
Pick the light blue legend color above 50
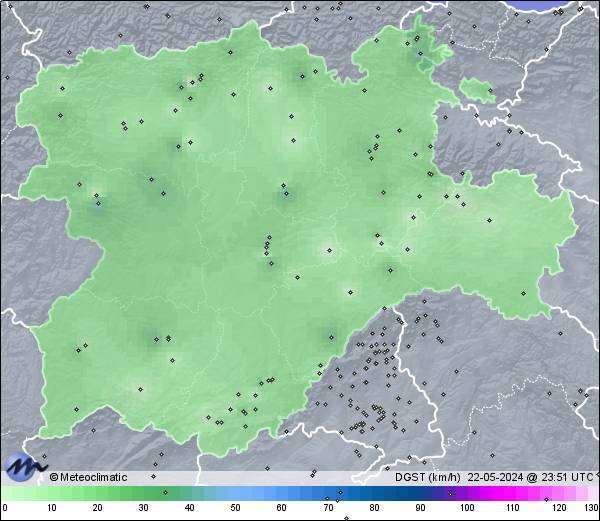coord(235,493)
